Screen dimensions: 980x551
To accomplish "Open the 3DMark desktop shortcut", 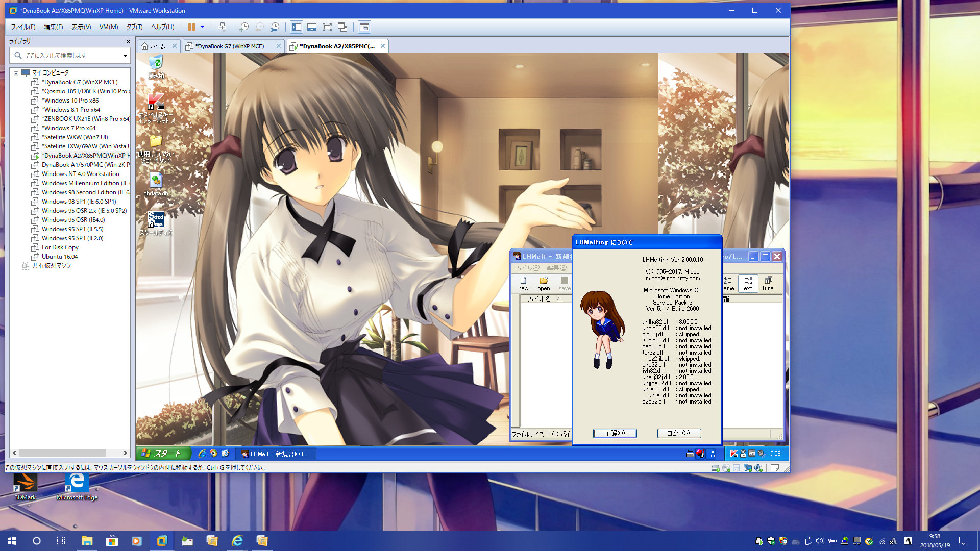I will 25,486.
